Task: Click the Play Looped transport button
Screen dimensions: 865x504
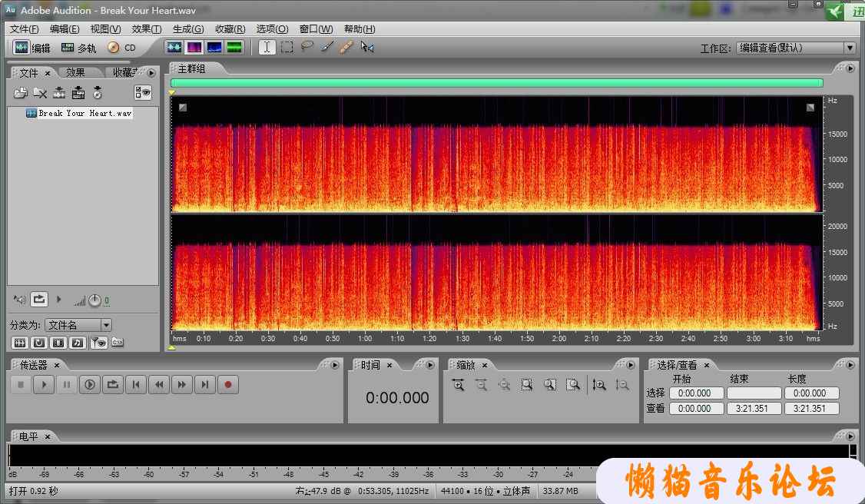Action: click(112, 384)
